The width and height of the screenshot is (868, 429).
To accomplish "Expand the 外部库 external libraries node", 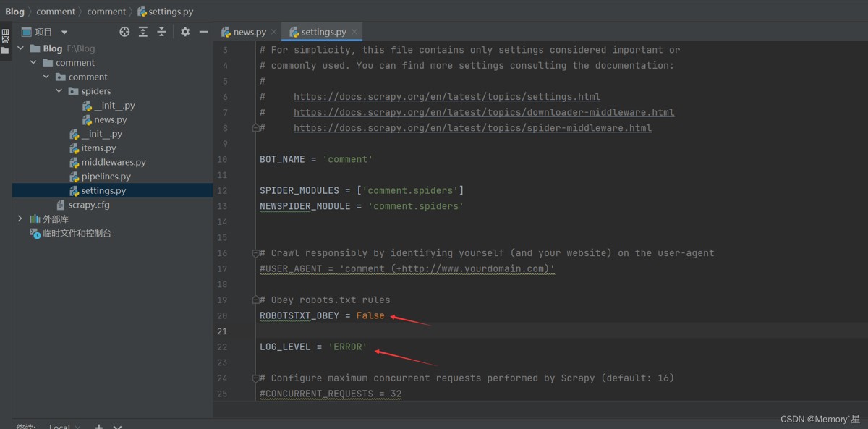I will point(20,218).
